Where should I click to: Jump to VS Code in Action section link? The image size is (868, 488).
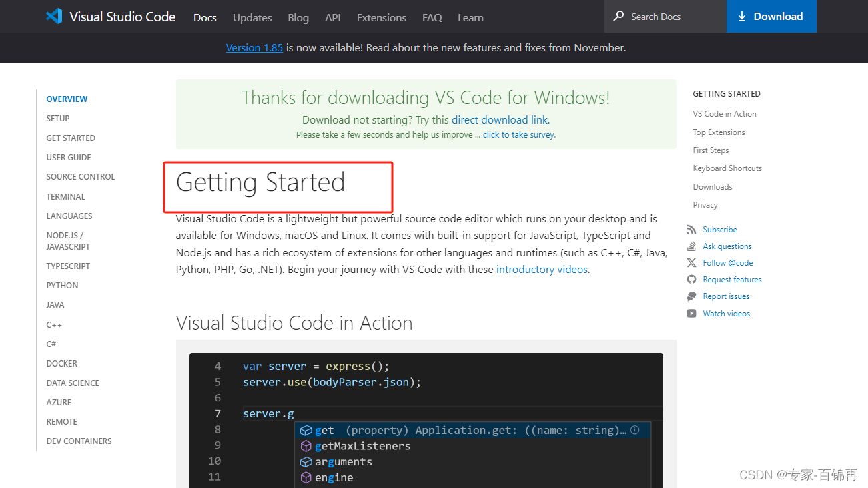pyautogui.click(x=725, y=114)
